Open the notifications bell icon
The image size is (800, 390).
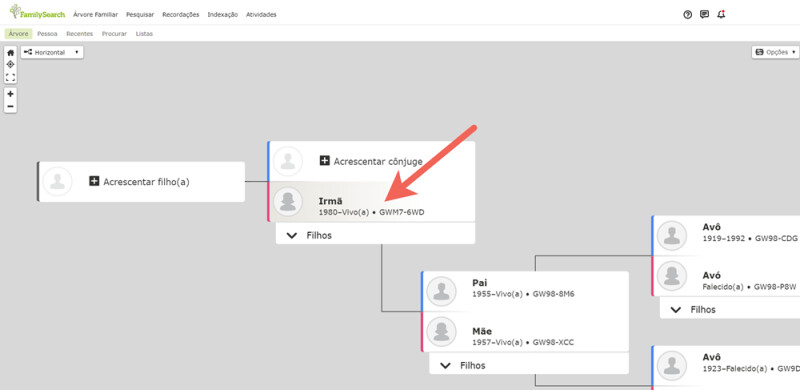721,14
